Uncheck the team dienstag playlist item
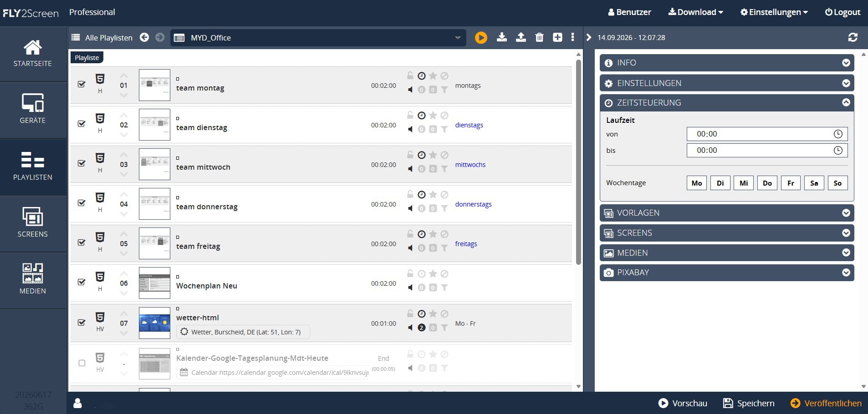The image size is (868, 414). (x=82, y=124)
